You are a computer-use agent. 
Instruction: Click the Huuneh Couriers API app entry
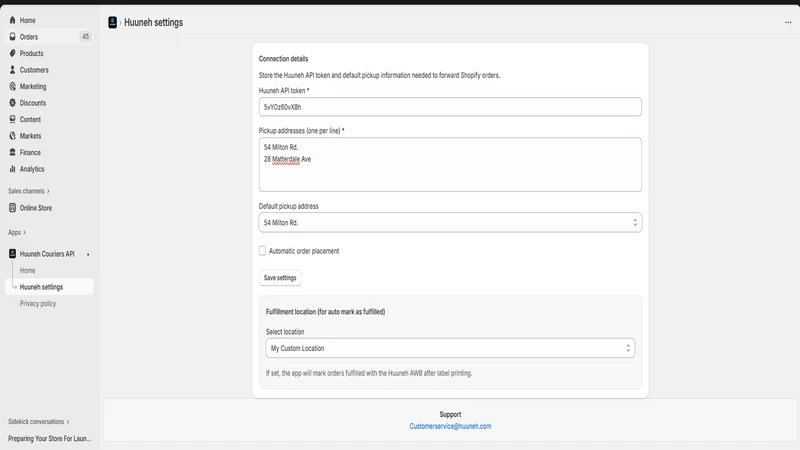(x=49, y=254)
